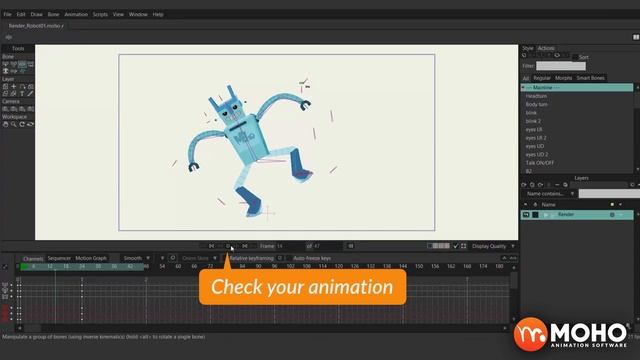Click the Render_Robot01 document tab
This screenshot has height=360, width=640.
point(36,26)
